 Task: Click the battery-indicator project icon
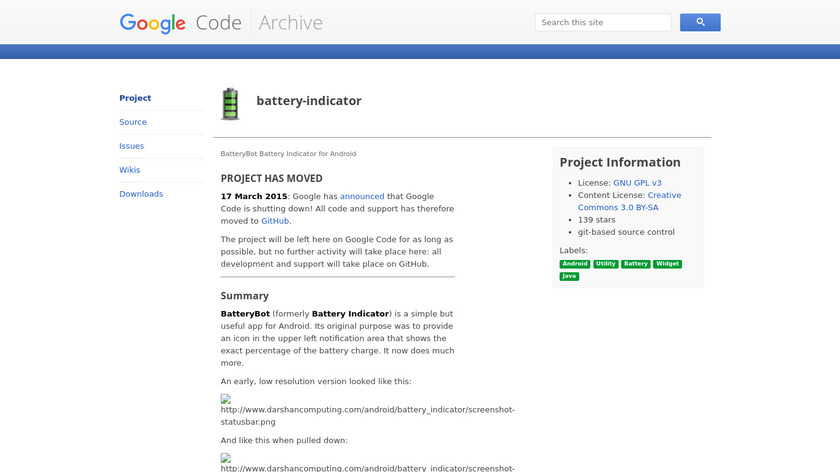[x=230, y=104]
